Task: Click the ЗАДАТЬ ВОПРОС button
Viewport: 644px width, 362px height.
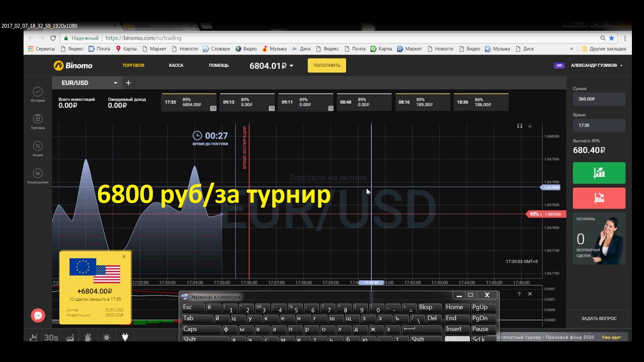Action: 599,318
